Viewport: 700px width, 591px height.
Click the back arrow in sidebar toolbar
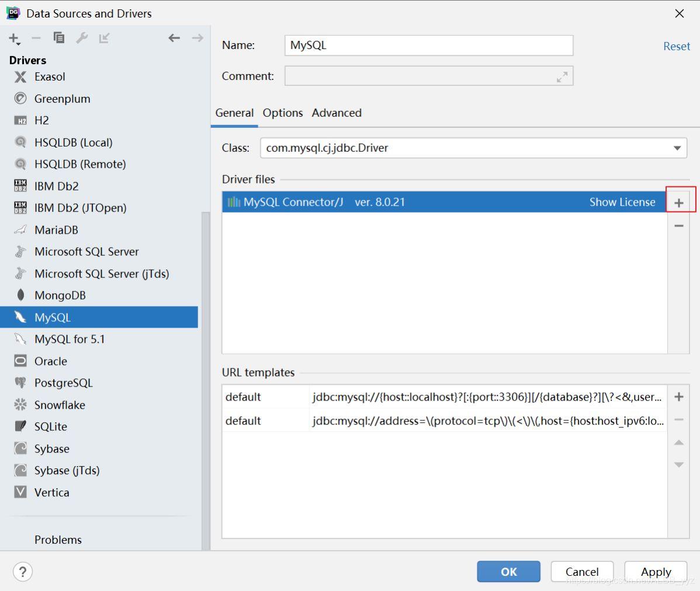click(x=174, y=38)
